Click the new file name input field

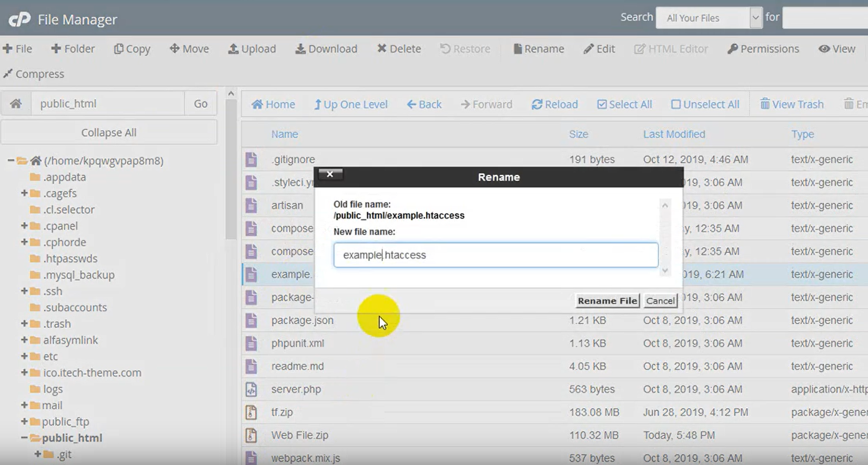pos(496,255)
